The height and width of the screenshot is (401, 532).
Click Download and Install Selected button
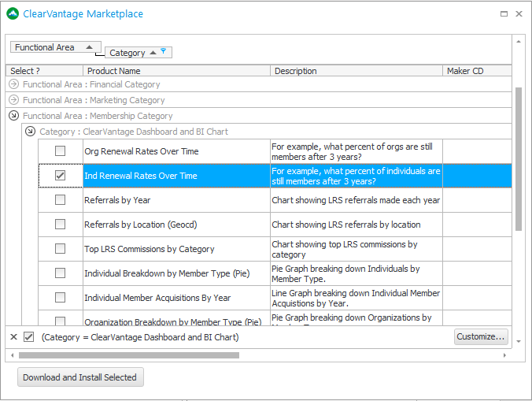[x=80, y=377]
